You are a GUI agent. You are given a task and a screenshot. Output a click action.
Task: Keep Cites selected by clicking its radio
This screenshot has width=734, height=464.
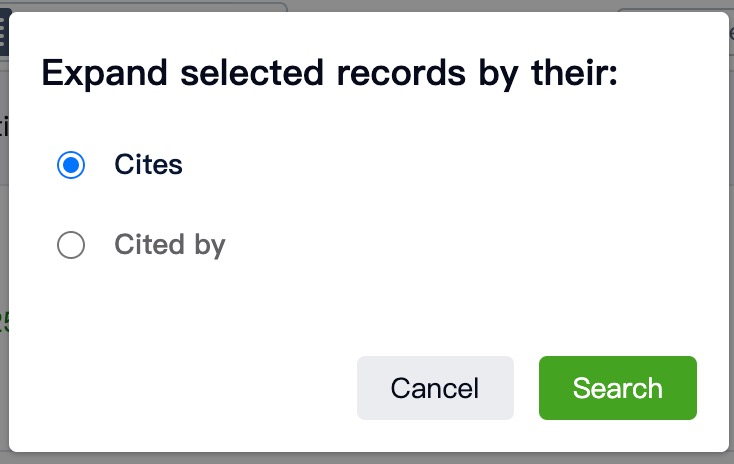pyautogui.click(x=71, y=165)
